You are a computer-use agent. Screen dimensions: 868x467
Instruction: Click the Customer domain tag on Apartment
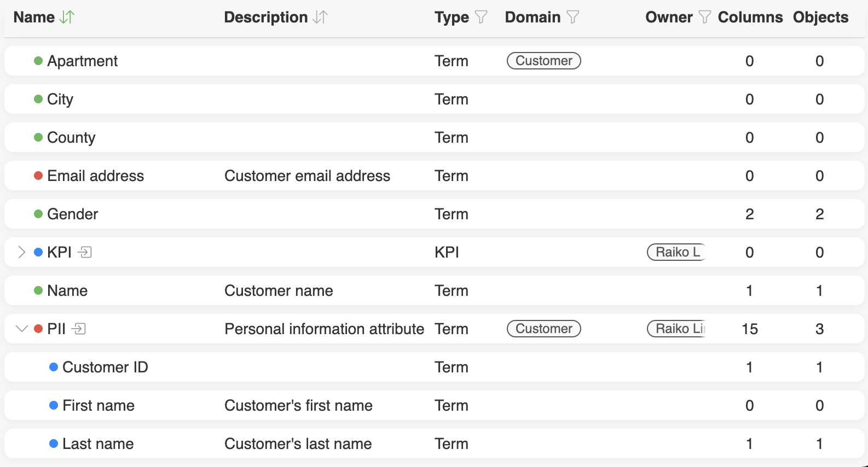pos(543,61)
